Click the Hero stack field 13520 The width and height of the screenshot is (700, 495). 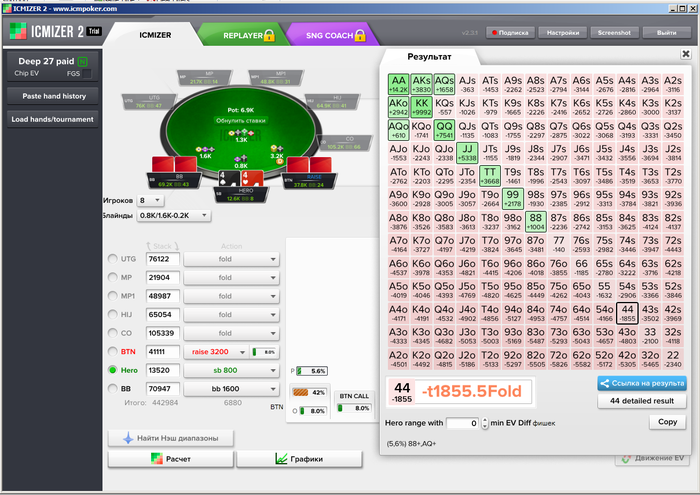(x=163, y=370)
